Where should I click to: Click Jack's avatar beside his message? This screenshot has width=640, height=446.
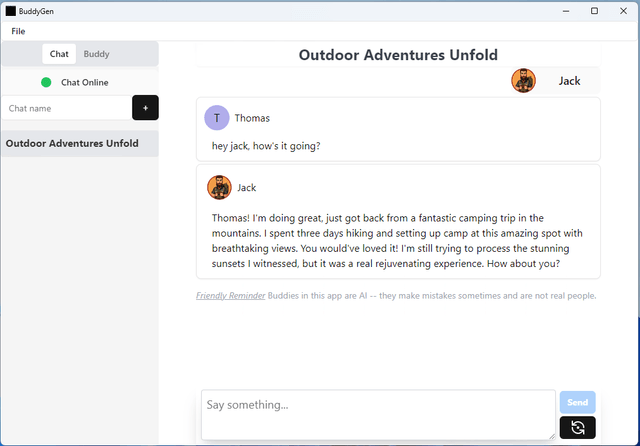pyautogui.click(x=219, y=188)
